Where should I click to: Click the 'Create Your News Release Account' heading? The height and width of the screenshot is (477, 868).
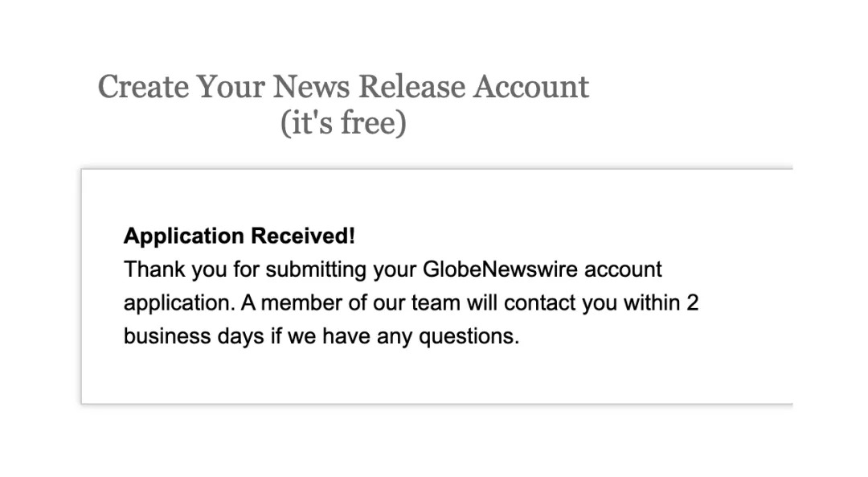pos(343,87)
